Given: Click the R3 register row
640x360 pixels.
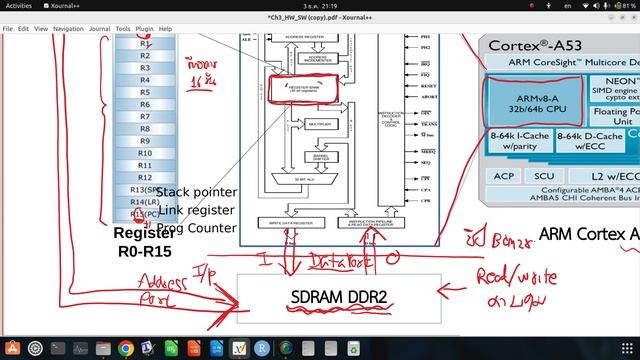Looking at the screenshot, I should pyautogui.click(x=145, y=68).
